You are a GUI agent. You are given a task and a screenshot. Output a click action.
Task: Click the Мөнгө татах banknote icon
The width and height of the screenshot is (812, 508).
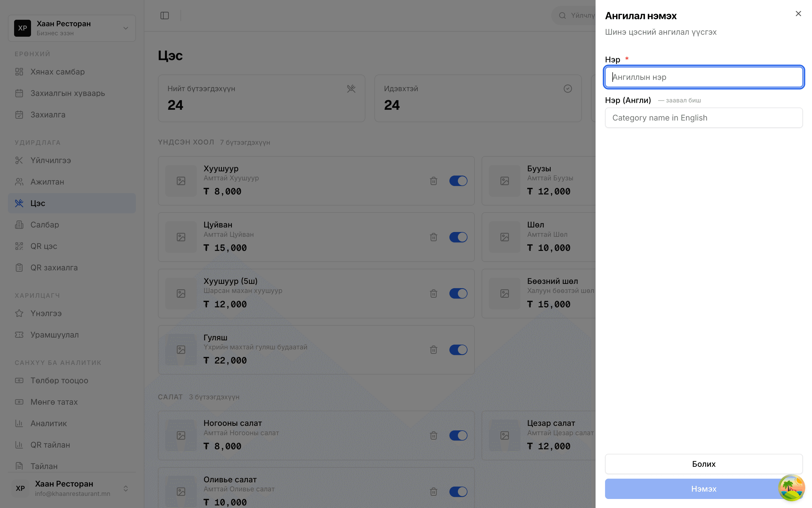click(19, 402)
